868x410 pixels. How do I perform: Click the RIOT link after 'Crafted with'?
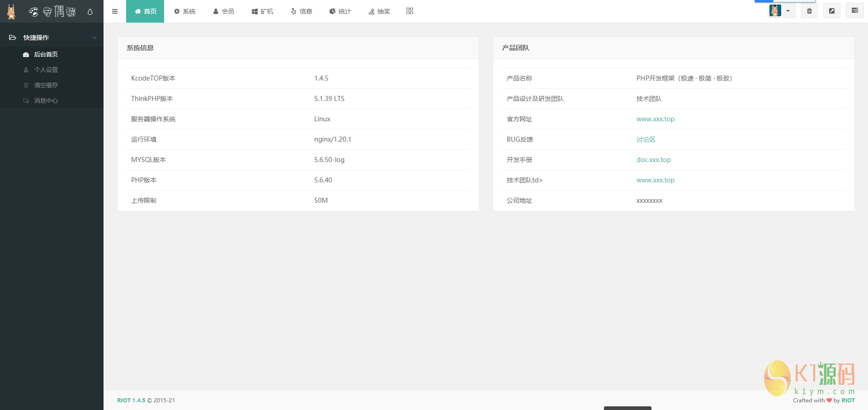tap(848, 400)
